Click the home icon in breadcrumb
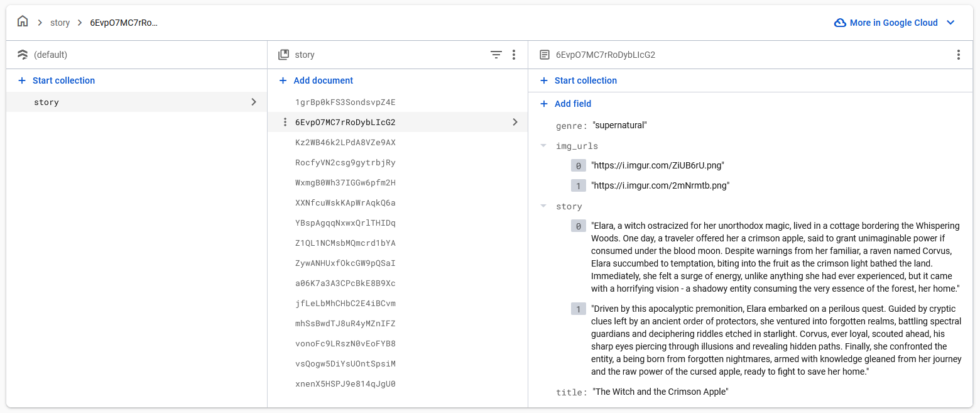This screenshot has height=413, width=980. [x=23, y=22]
